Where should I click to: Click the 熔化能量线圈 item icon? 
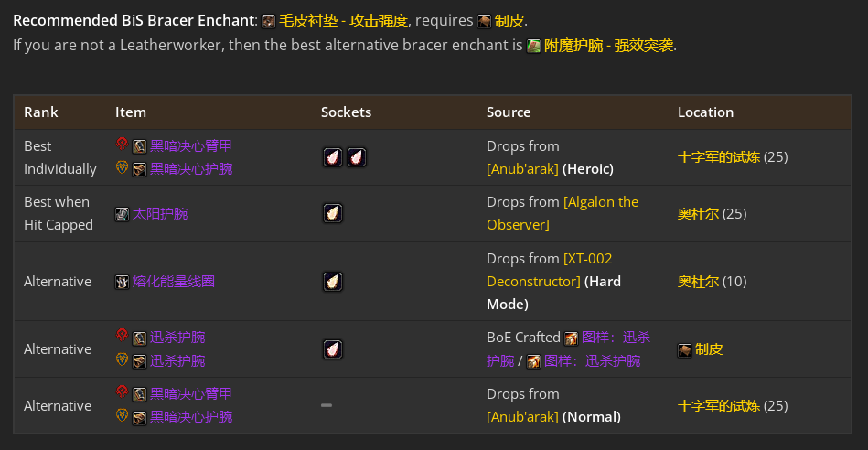[x=122, y=282]
